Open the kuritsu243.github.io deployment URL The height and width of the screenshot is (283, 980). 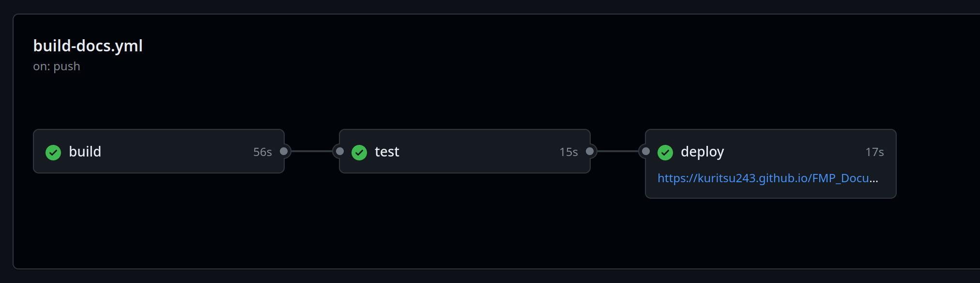[767, 178]
